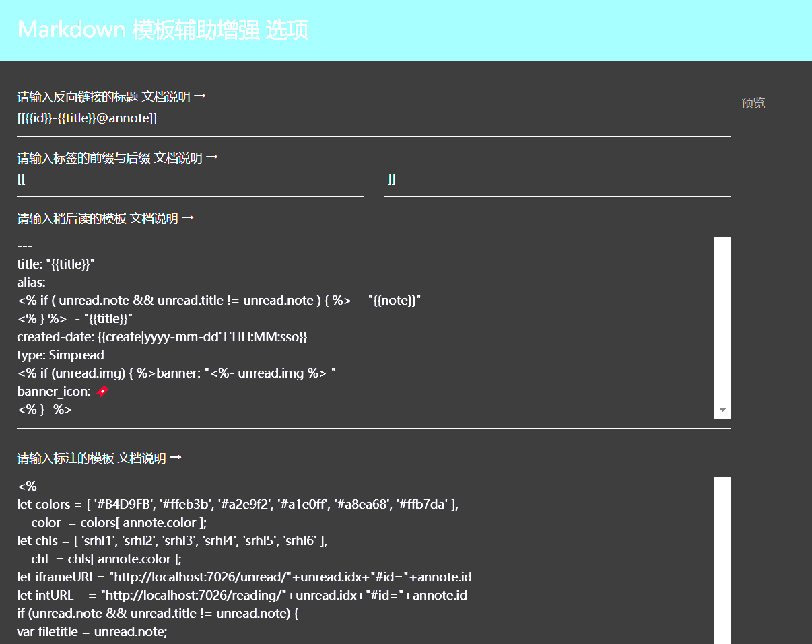Screen dimensions: 812x644
Task: Focus the tag prefix field containing [[
Action: click(190, 180)
